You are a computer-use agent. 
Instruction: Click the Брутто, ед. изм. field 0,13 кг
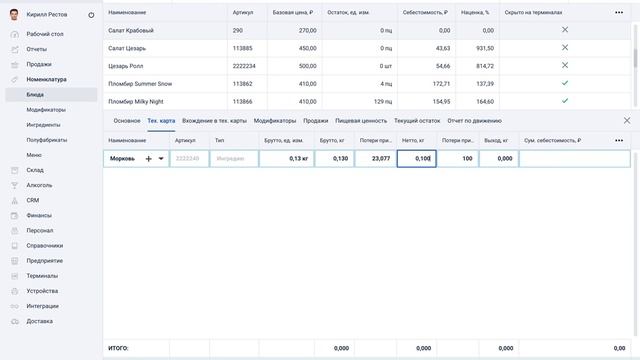pos(287,159)
